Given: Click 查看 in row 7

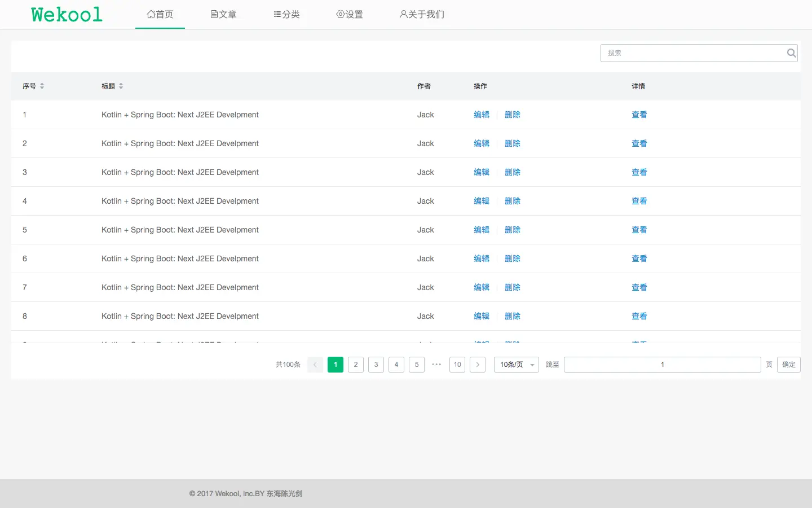Looking at the screenshot, I should 639,287.
